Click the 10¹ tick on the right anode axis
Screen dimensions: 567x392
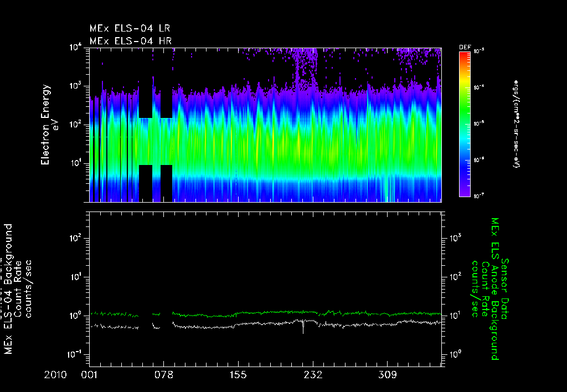[455, 316]
